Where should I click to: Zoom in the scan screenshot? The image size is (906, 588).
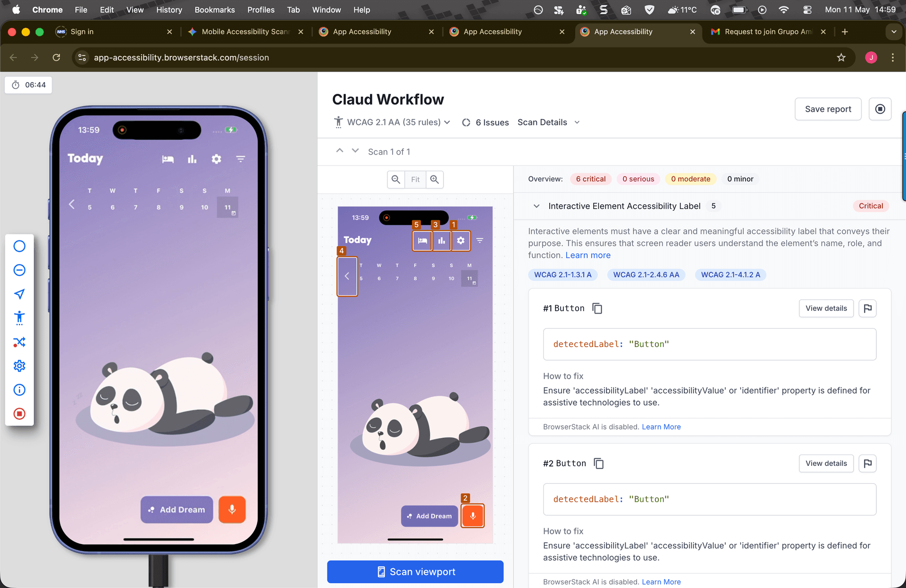(435, 179)
